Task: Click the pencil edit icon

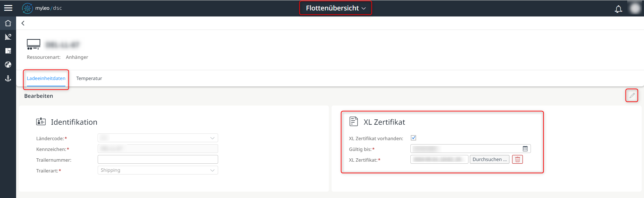Action: pos(632,95)
